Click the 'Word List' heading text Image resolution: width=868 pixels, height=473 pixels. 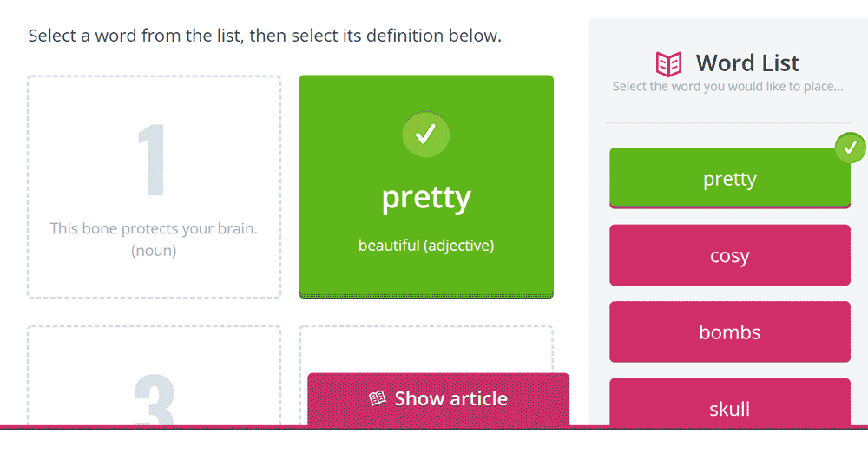click(x=747, y=62)
